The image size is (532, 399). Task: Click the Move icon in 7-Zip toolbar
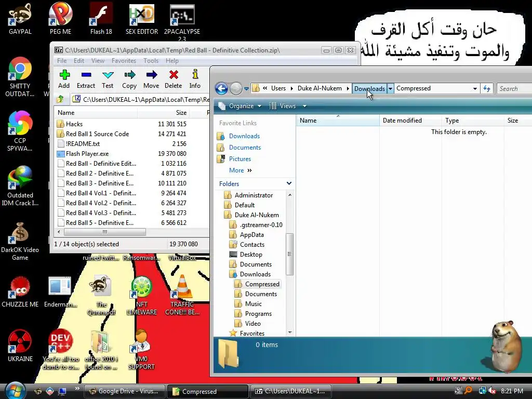[151, 79]
